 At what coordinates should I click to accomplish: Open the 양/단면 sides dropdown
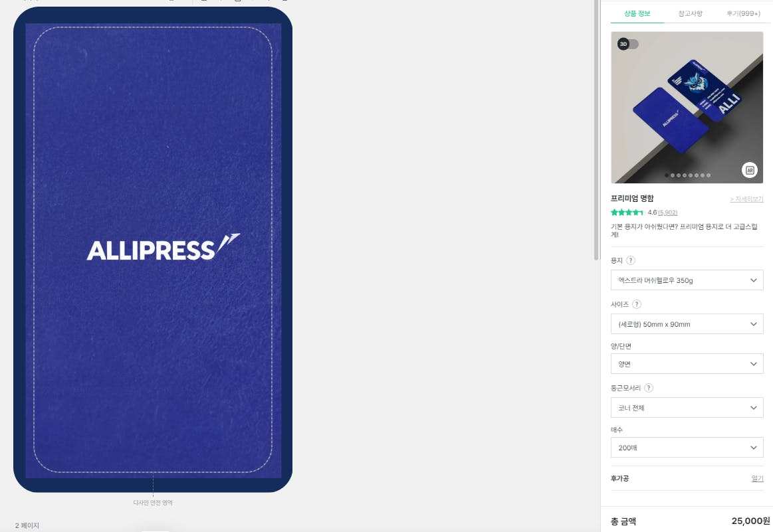687,364
